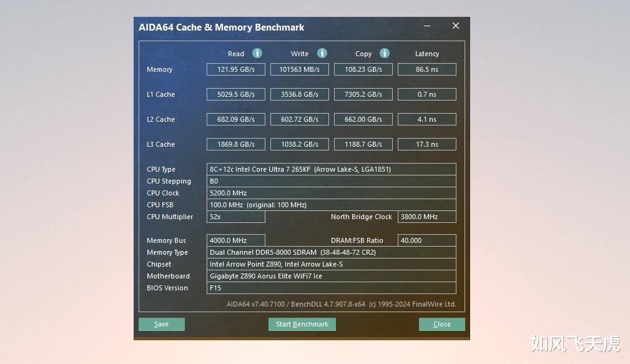Select L1 Cache Copy 7305.2 GB/s
630x364 pixels.
tap(363, 94)
